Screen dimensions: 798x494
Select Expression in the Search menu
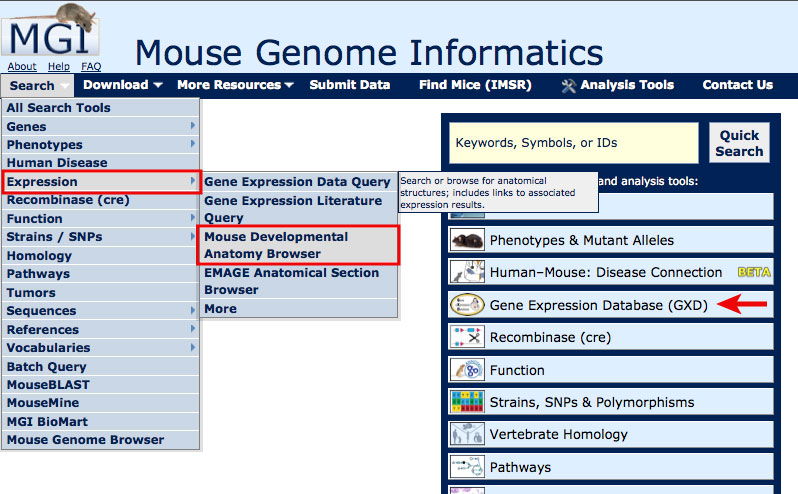(x=101, y=182)
